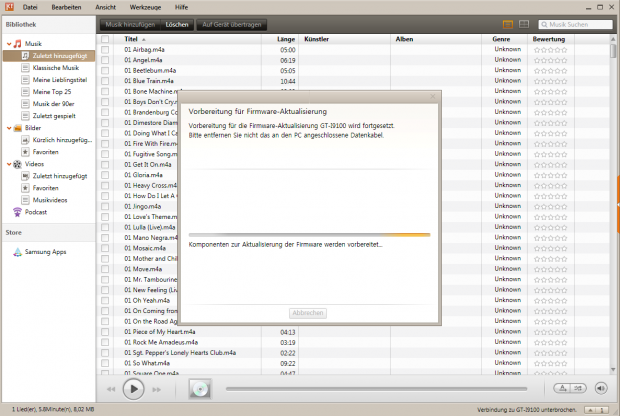The height and width of the screenshot is (416, 620).
Task: Toggle the select-all checkbox in header
Action: (x=105, y=38)
